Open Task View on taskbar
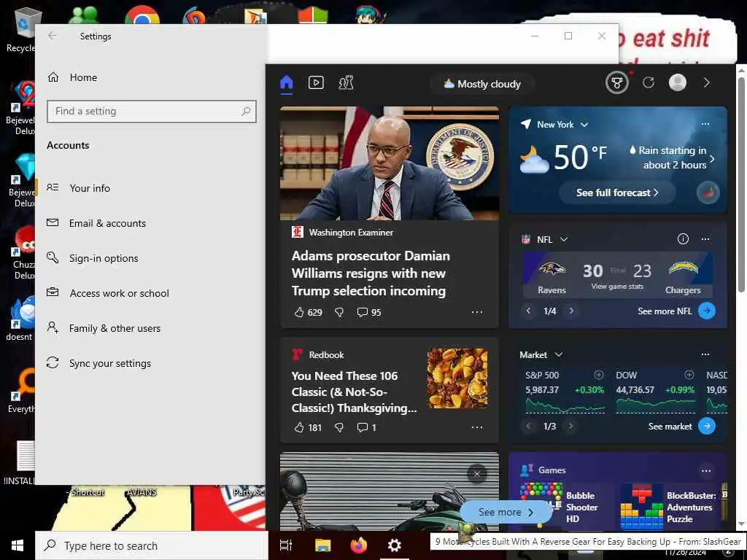 point(285,545)
